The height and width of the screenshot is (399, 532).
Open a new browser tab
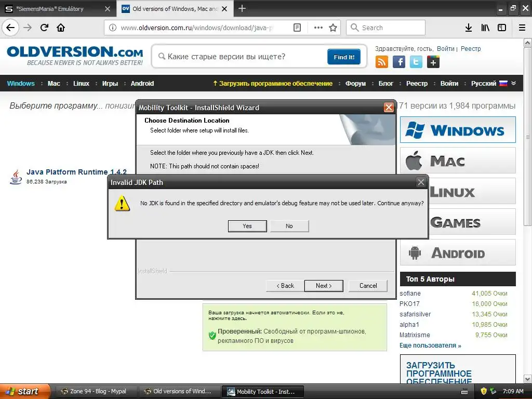coord(242,8)
